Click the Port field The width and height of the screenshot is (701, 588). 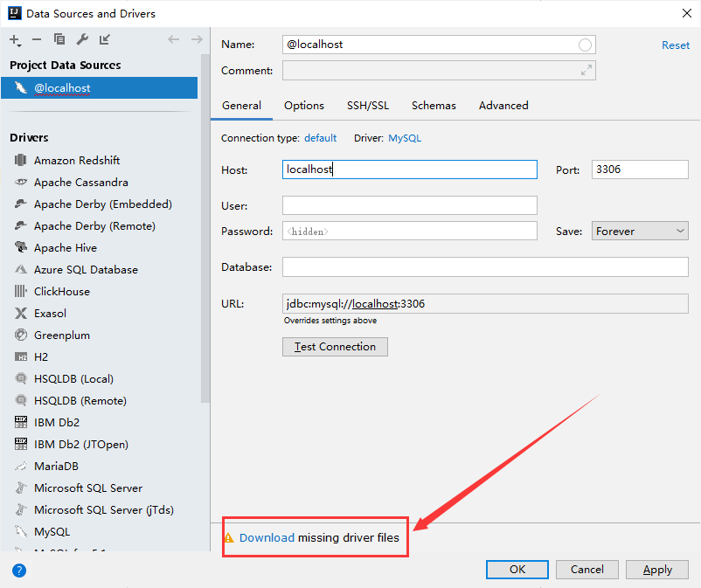640,169
